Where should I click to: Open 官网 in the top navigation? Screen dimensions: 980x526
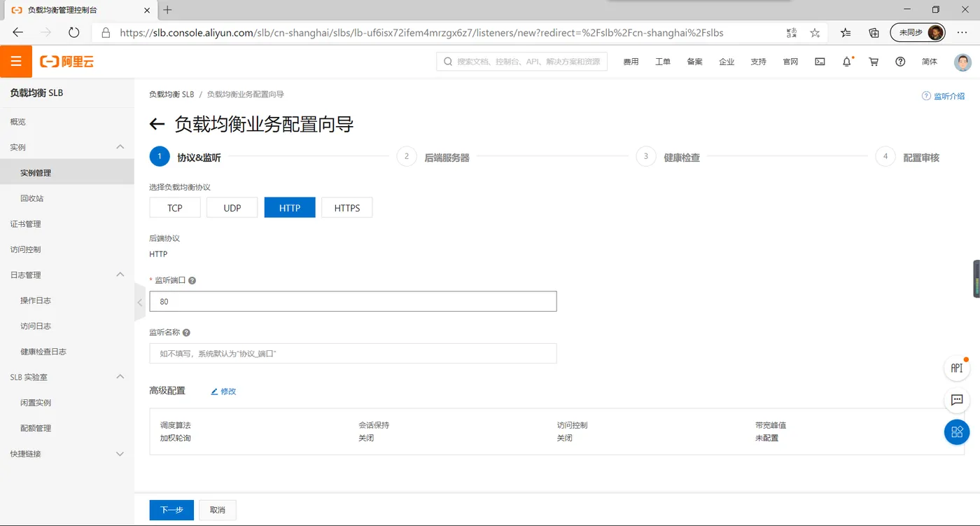(x=790, y=62)
